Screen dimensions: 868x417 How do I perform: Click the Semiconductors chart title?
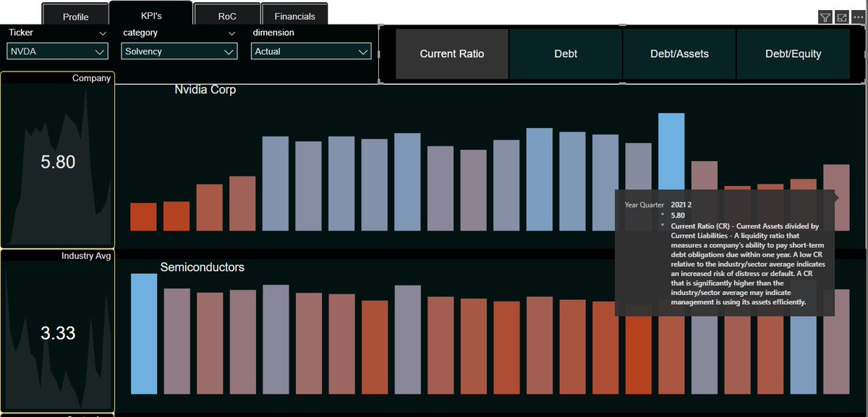coord(203,267)
